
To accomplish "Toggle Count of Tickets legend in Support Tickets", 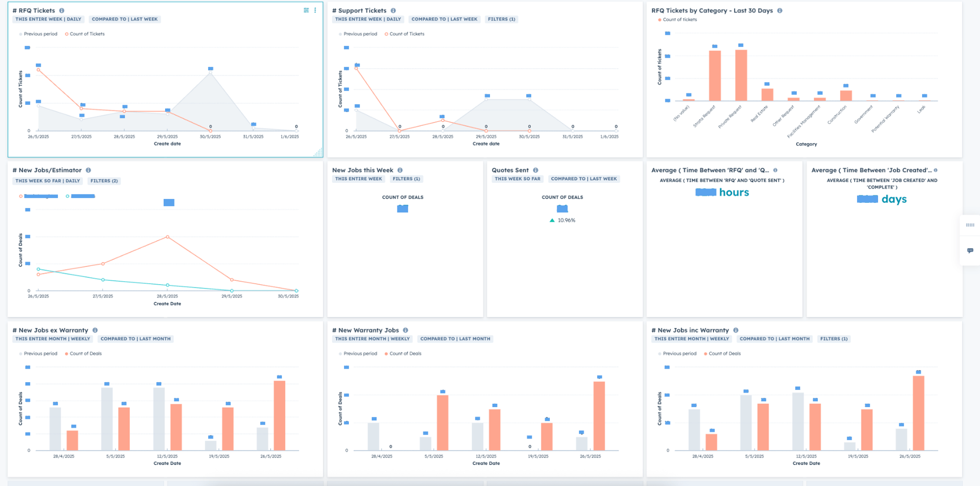I will 406,34.
